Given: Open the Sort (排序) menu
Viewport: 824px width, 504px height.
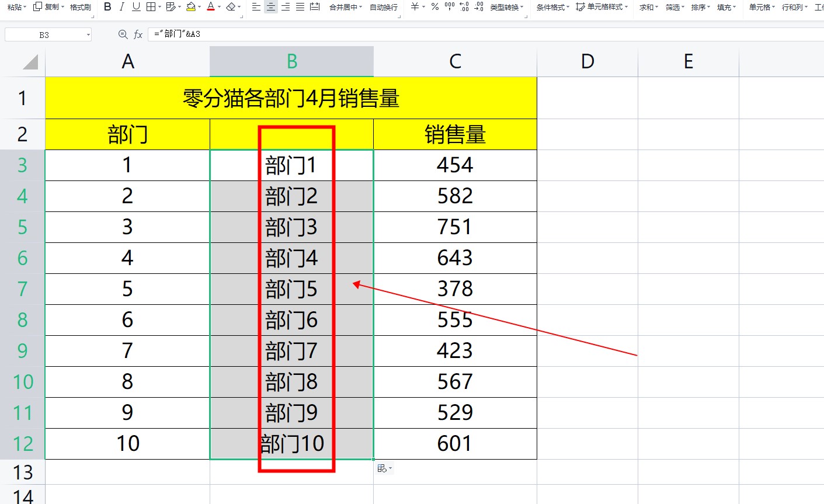Looking at the screenshot, I should click(x=700, y=7).
